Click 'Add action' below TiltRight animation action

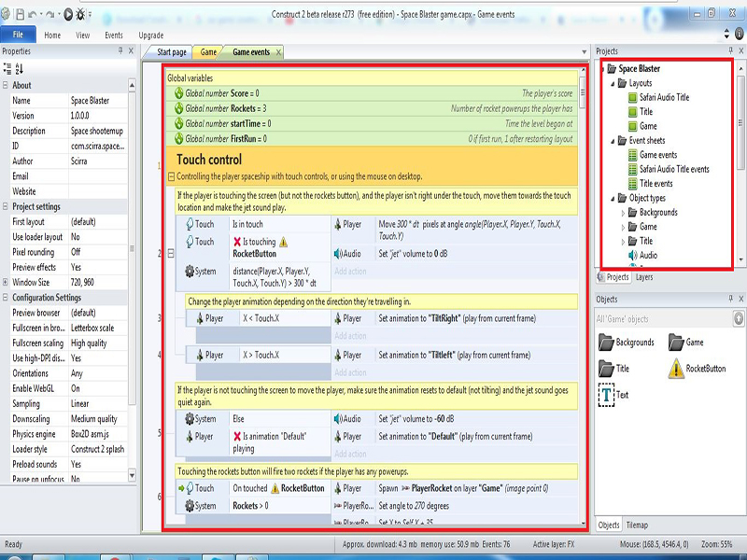point(350,336)
